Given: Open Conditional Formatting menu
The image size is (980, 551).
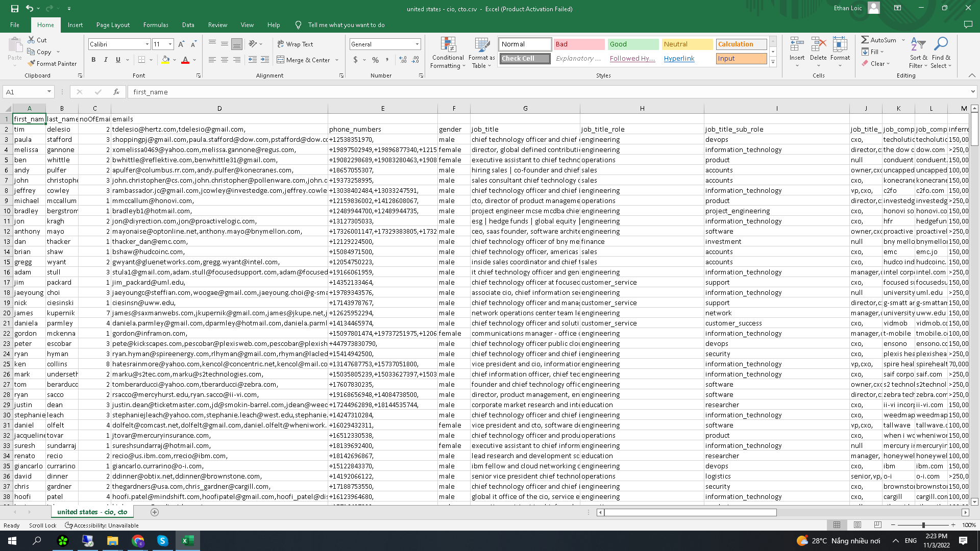Looking at the screenshot, I should pos(448,53).
